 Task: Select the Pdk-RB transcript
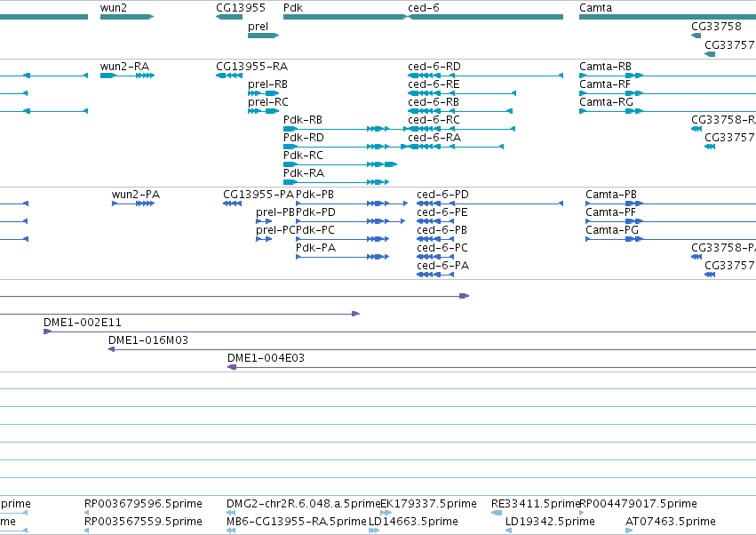coord(303,120)
